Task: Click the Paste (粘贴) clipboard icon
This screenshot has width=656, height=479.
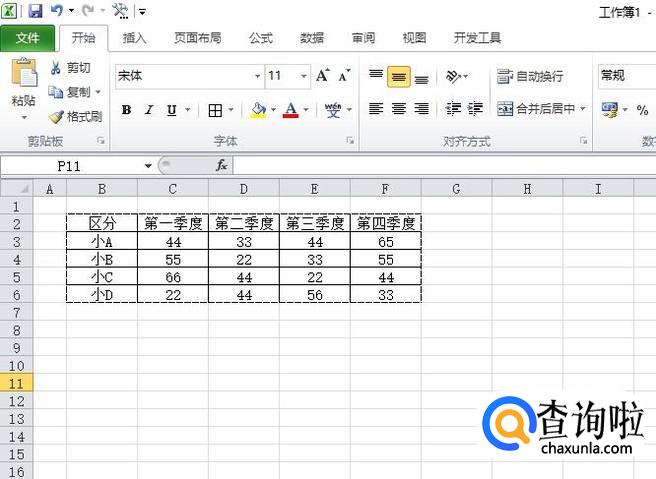Action: [x=24, y=74]
